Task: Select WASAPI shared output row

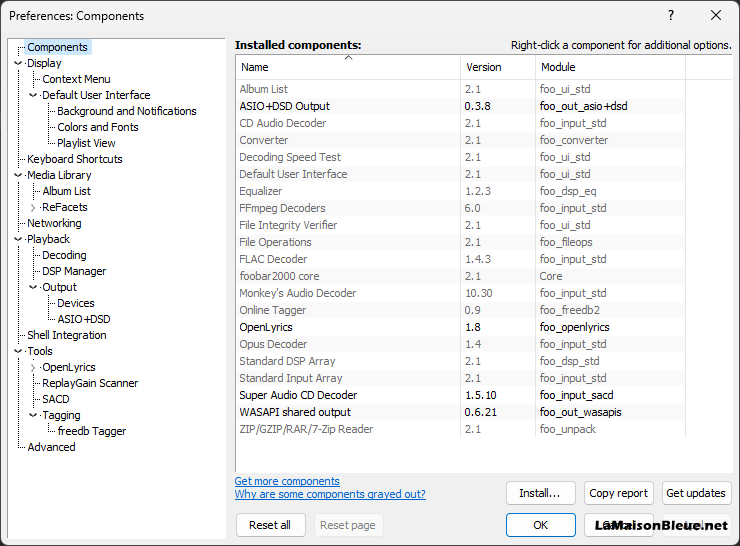Action: click(461, 412)
